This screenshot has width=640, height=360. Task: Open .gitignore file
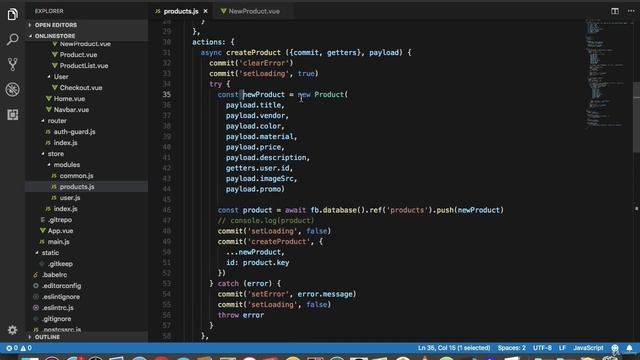click(x=56, y=319)
